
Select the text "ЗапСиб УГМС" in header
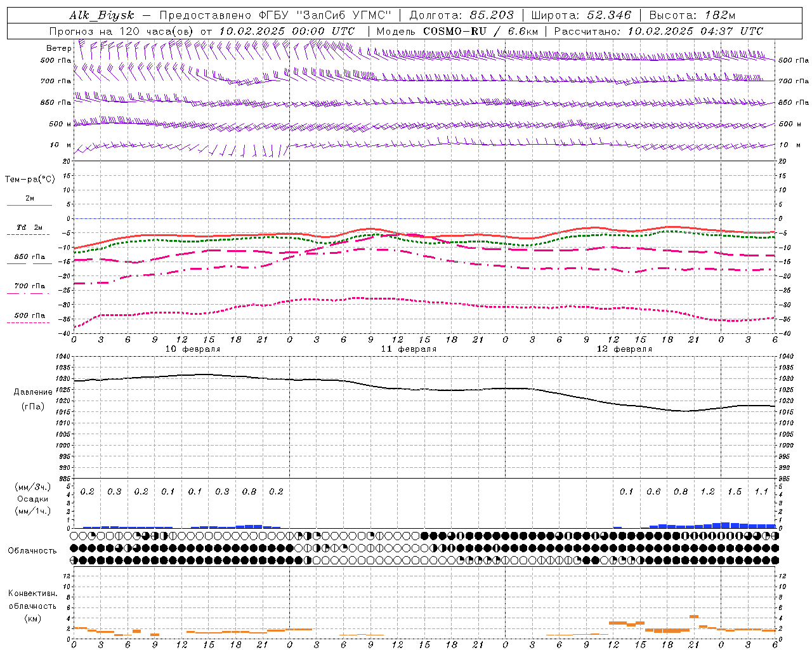coord(345,15)
